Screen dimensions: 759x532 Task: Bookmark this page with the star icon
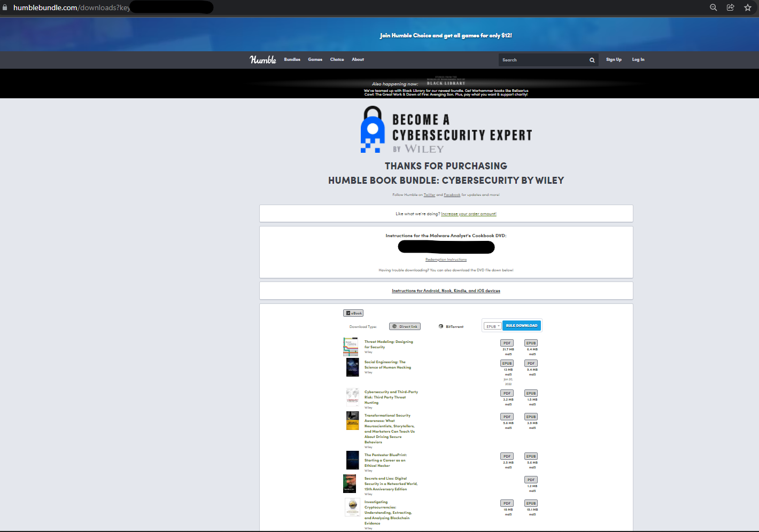pyautogui.click(x=748, y=7)
